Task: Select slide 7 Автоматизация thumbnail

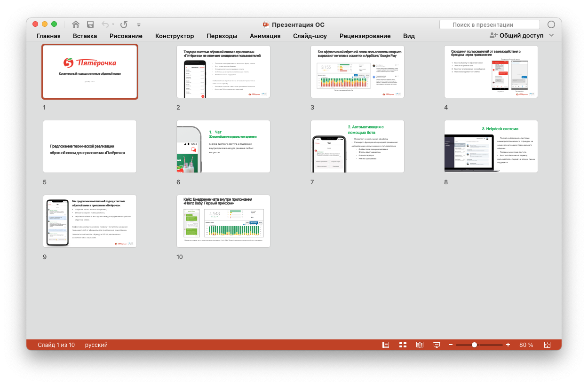Action: [x=358, y=146]
